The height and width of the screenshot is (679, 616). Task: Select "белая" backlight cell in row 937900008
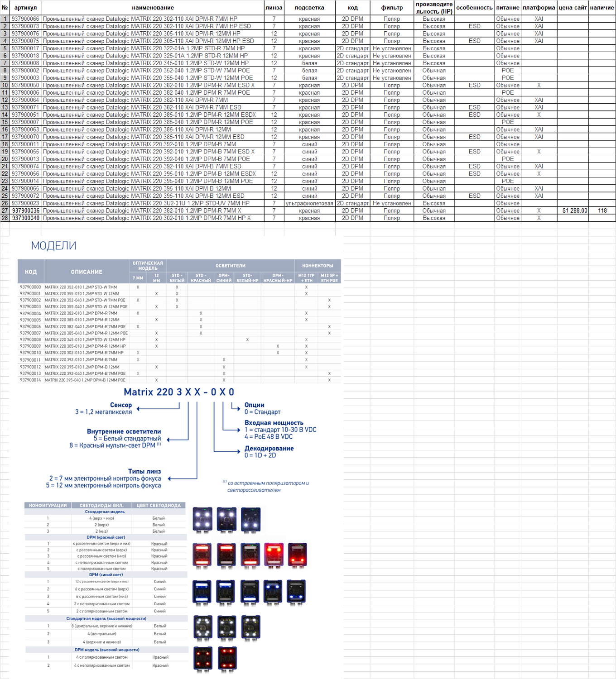309,63
